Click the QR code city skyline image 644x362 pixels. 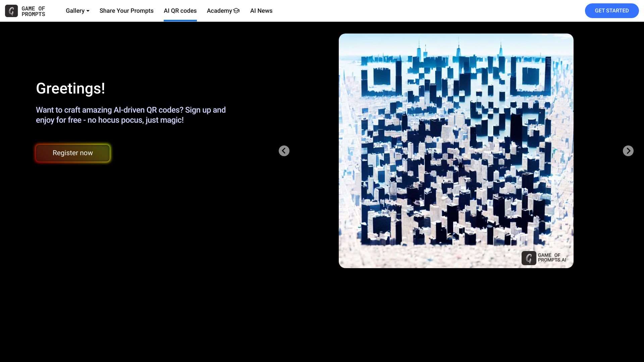pyautogui.click(x=456, y=150)
